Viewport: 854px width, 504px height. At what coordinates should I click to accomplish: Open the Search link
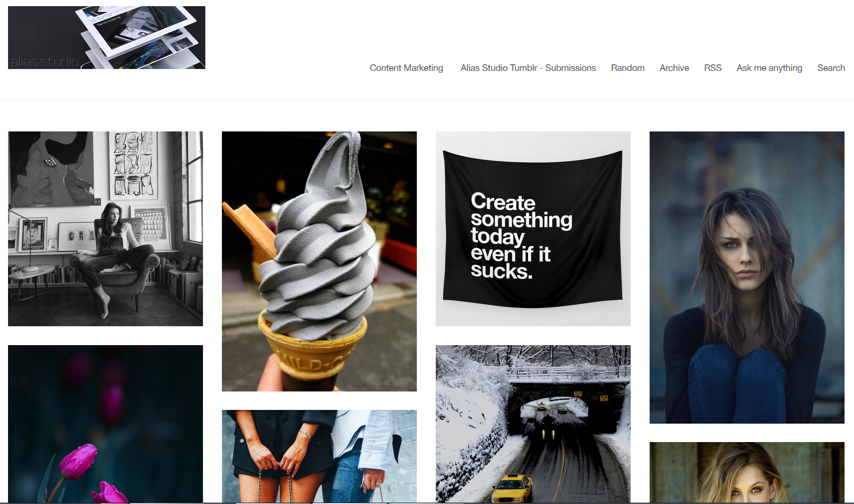pyautogui.click(x=831, y=68)
